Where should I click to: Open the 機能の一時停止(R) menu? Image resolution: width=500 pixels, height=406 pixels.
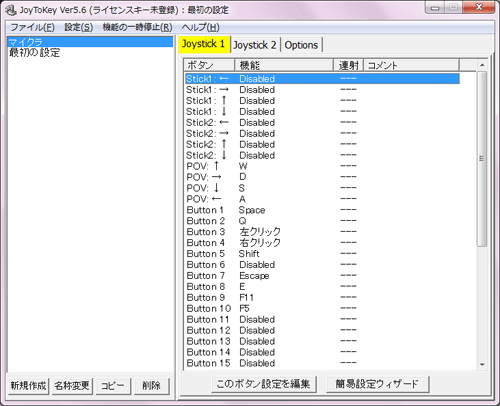pyautogui.click(x=137, y=27)
